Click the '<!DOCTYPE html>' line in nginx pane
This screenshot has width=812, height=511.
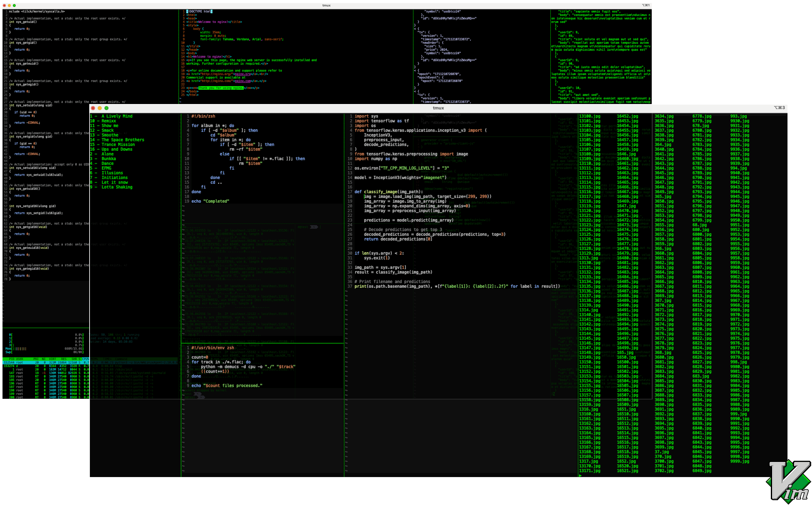[x=199, y=11]
